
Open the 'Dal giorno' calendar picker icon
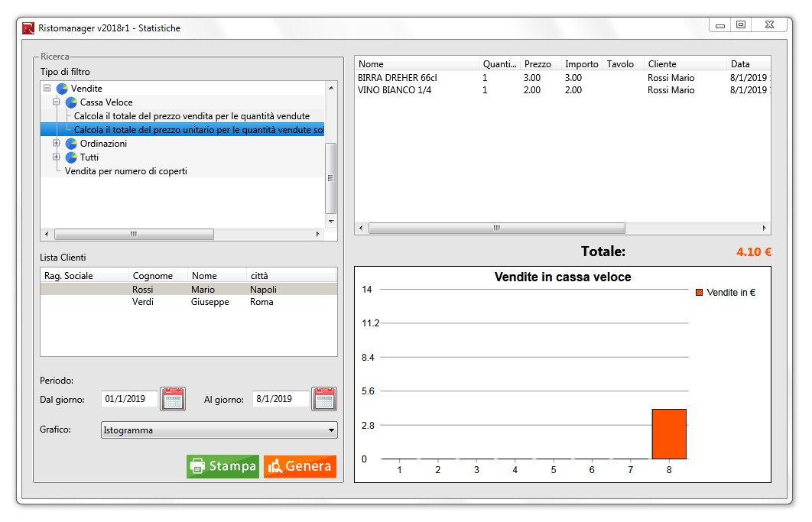[173, 399]
